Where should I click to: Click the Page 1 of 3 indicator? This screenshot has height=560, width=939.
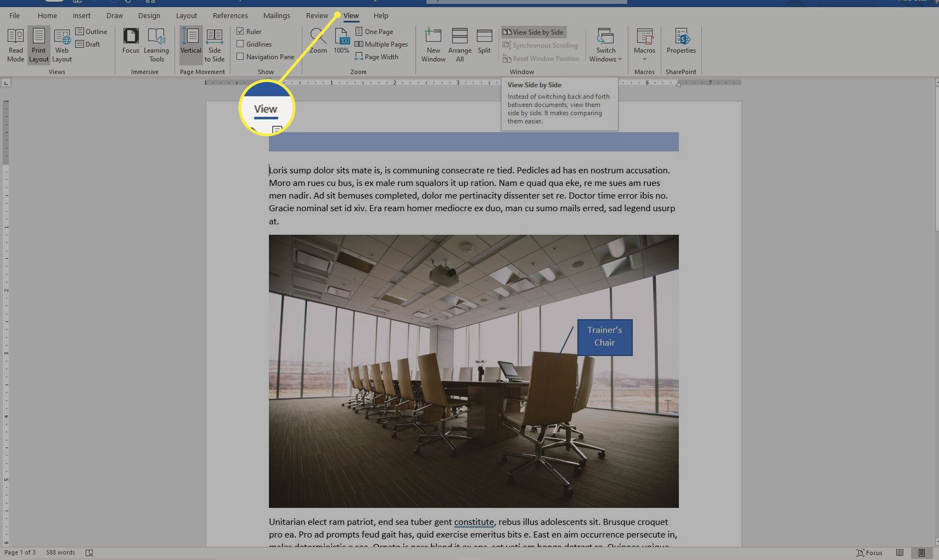click(20, 552)
